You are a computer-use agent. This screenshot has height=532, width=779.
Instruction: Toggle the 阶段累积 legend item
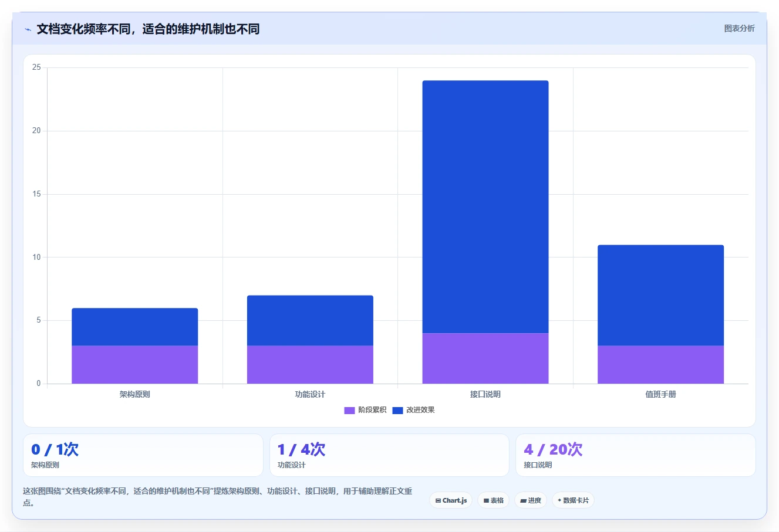point(365,410)
